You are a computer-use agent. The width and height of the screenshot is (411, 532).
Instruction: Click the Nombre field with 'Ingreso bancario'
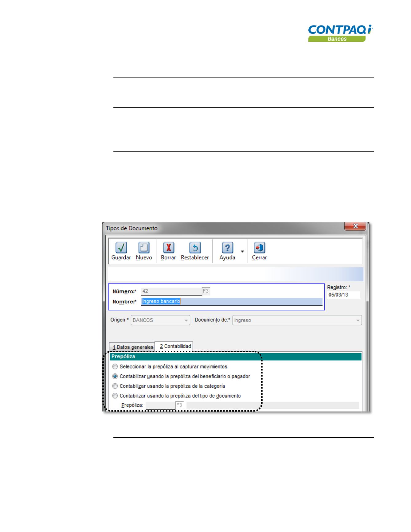point(232,301)
